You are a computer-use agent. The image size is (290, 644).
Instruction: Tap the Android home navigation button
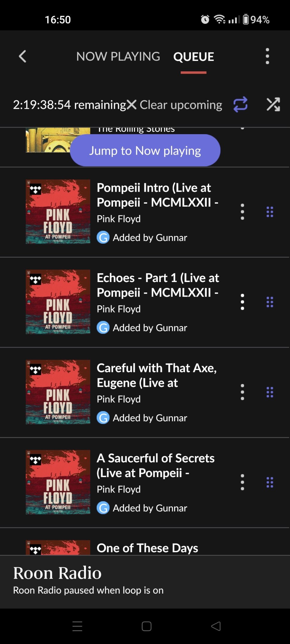[146, 626]
